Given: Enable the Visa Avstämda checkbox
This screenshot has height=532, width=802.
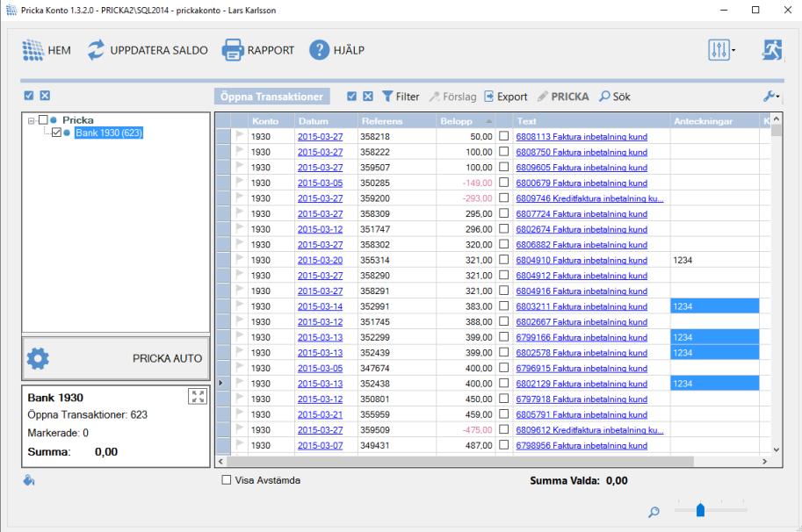Looking at the screenshot, I should (226, 480).
